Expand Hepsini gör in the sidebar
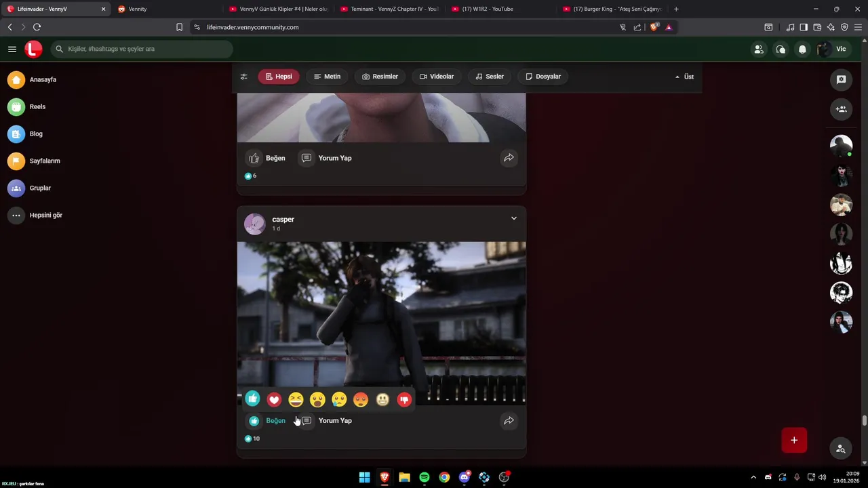 (x=35, y=215)
